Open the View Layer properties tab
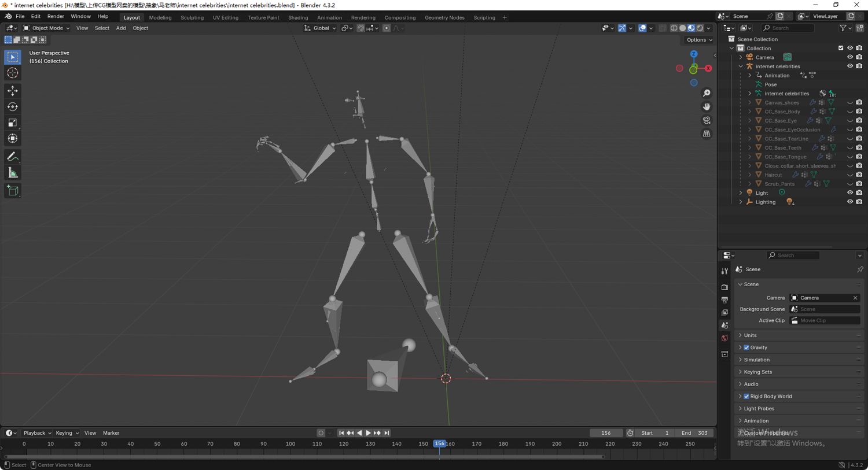The image size is (868, 470). click(x=724, y=313)
